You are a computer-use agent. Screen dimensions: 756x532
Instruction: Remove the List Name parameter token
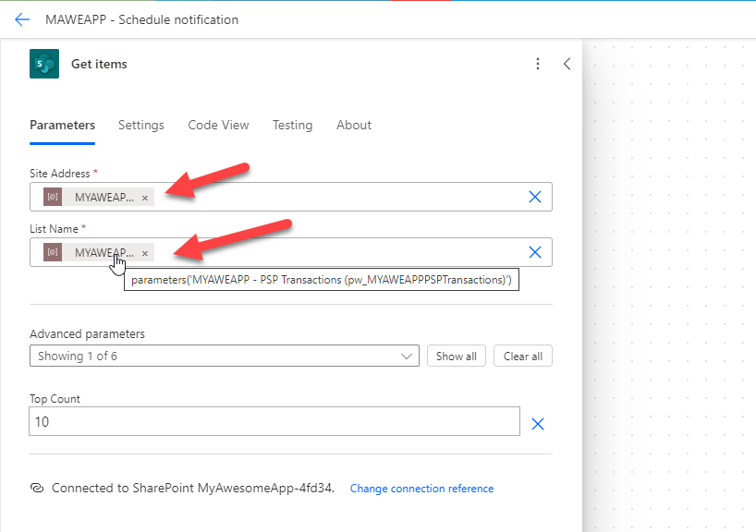pos(145,253)
